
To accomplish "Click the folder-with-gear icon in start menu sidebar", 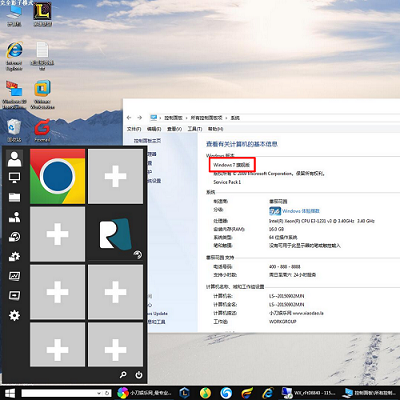I will [14, 256].
